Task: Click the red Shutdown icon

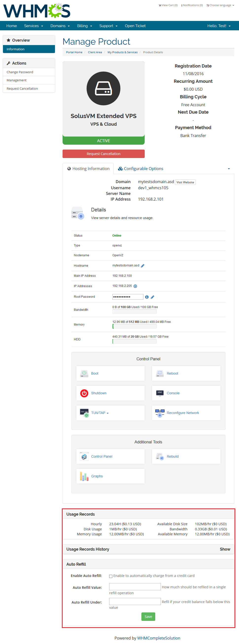Action: [x=84, y=393]
